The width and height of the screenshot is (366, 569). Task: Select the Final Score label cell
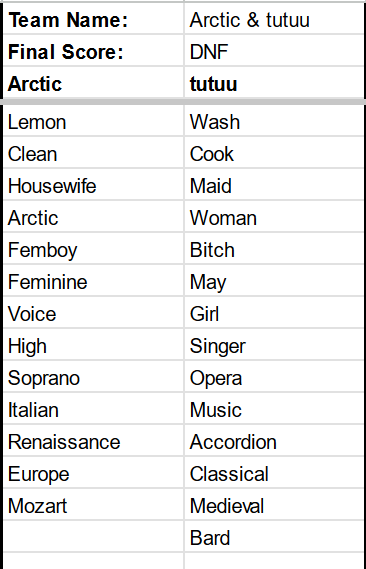[94, 51]
